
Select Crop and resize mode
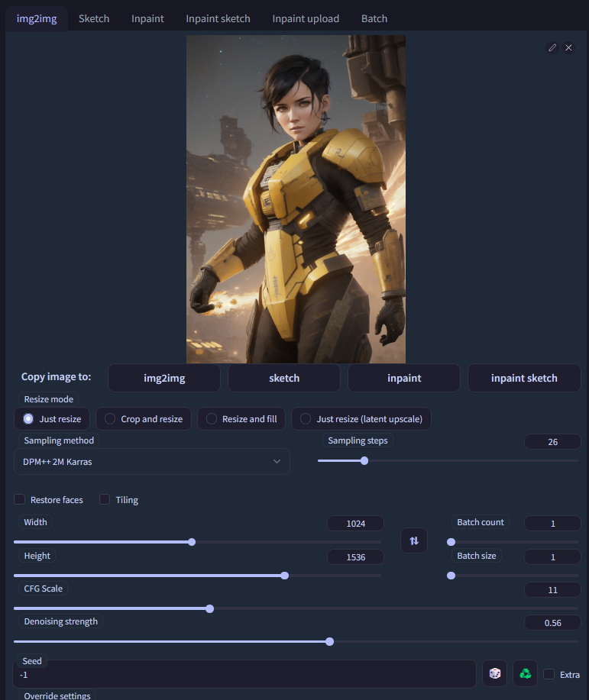click(144, 419)
